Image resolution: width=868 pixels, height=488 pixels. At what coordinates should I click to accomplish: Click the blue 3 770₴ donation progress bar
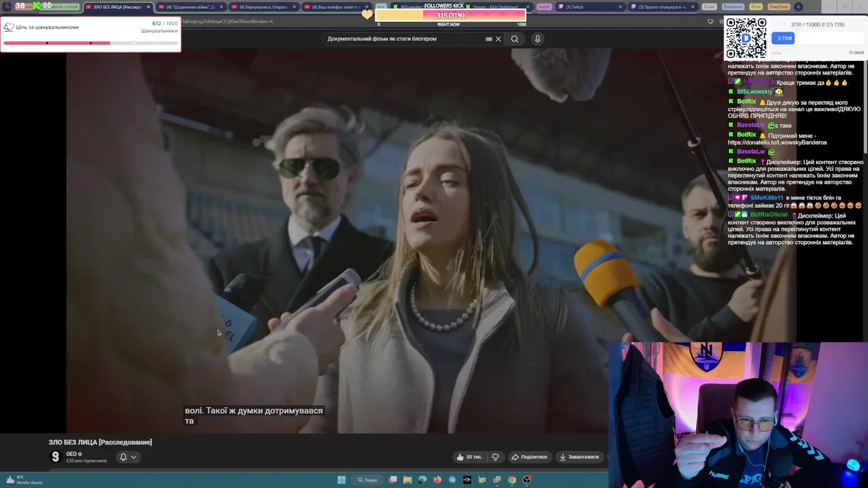pyautogui.click(x=783, y=38)
